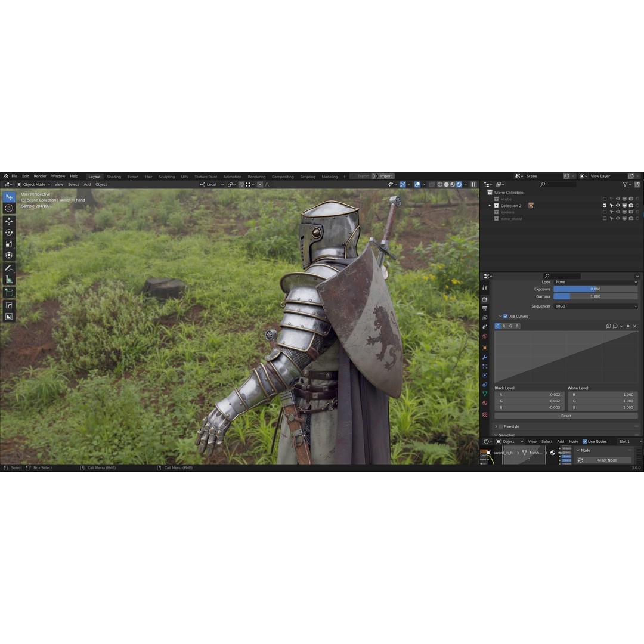Open the Help menu
The height and width of the screenshot is (644, 644).
point(74,176)
